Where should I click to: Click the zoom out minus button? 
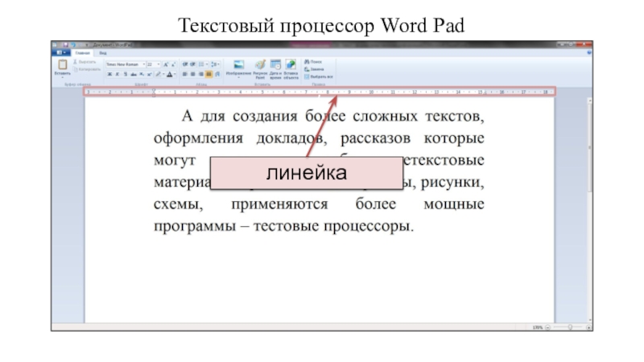547,327
